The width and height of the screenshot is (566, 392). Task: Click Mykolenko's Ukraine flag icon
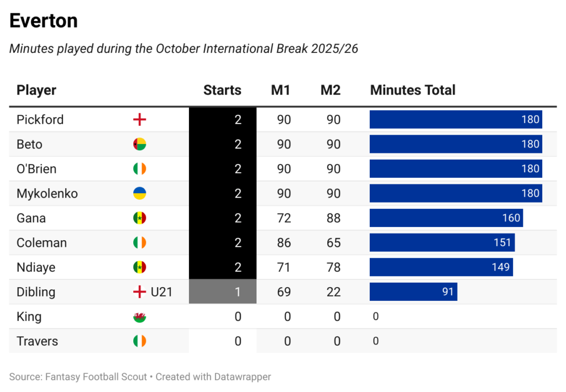[x=139, y=194]
